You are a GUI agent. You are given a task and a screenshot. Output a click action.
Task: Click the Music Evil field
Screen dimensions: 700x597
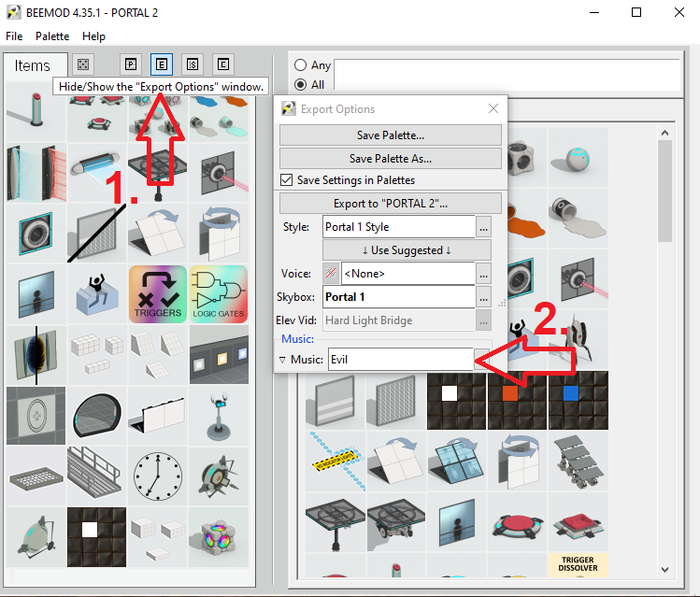pyautogui.click(x=401, y=359)
